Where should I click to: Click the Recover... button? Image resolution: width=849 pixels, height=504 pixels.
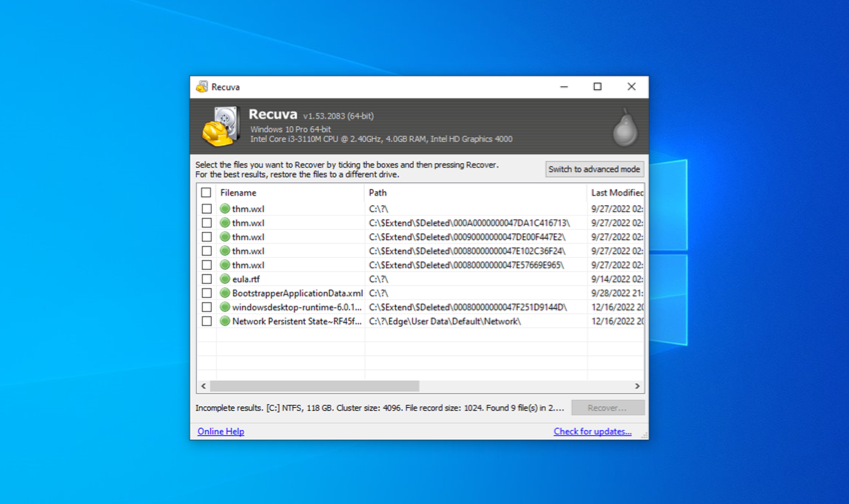point(608,408)
